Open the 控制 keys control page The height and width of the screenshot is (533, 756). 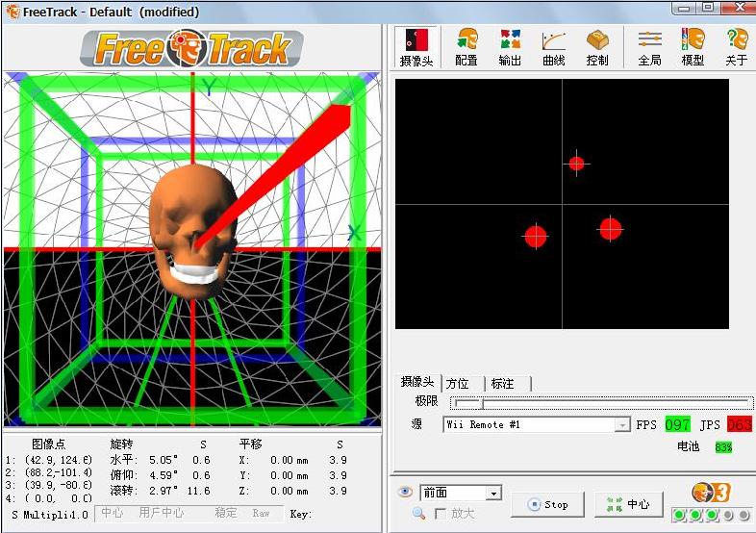[597, 47]
